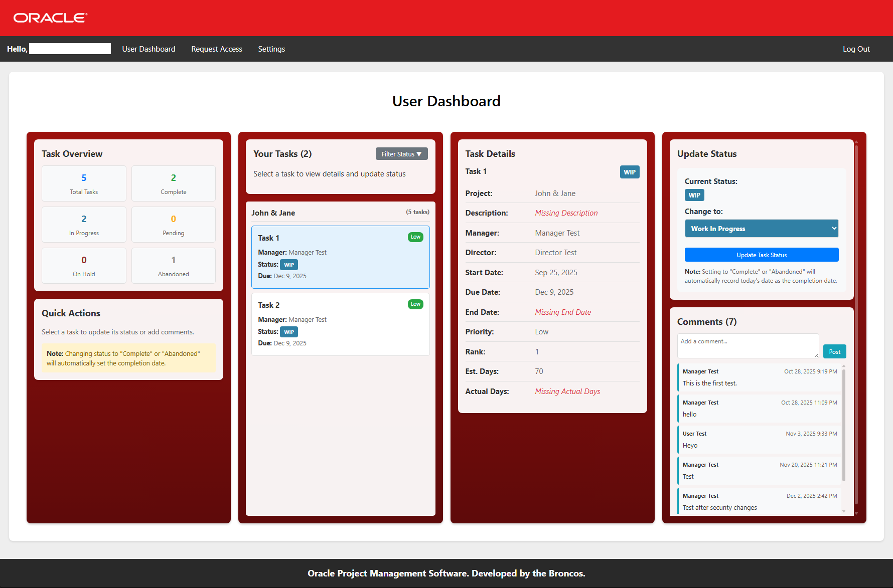Viewport: 893px width, 588px height.
Task: Open the User Dashboard navigation item
Action: pyautogui.click(x=148, y=49)
